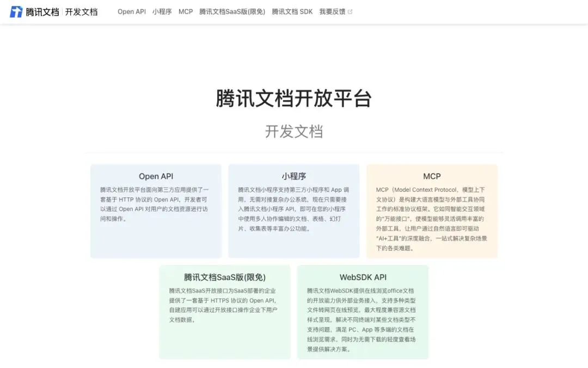Click the 我要反馈 feedback link
The height and width of the screenshot is (368, 588).
(332, 11)
